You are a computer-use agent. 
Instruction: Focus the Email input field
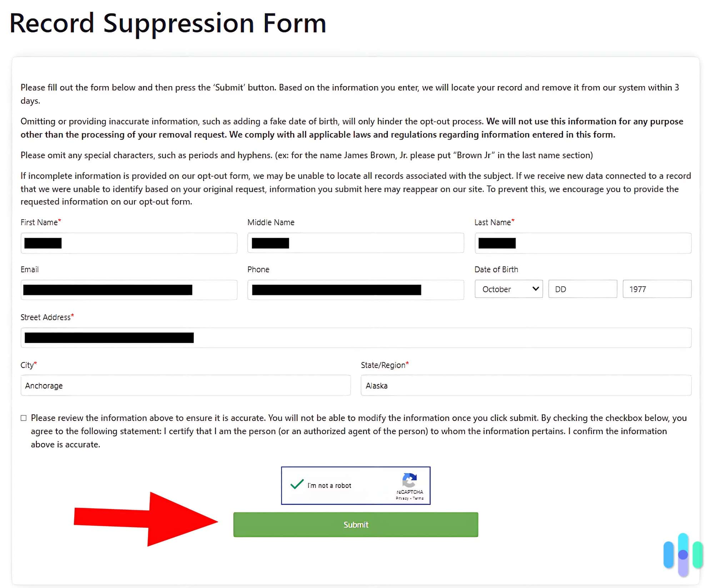click(x=129, y=290)
